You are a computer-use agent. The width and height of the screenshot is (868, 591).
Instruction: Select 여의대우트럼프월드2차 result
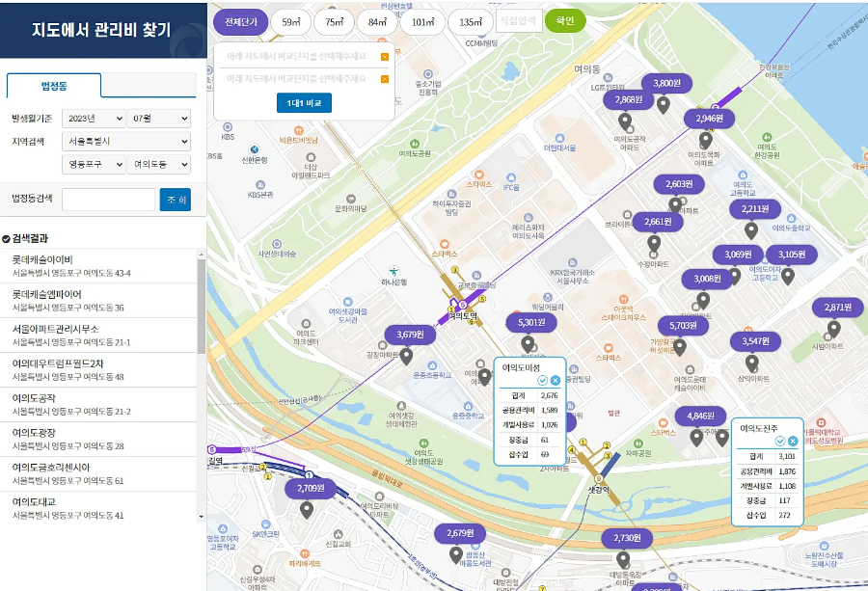(x=98, y=369)
